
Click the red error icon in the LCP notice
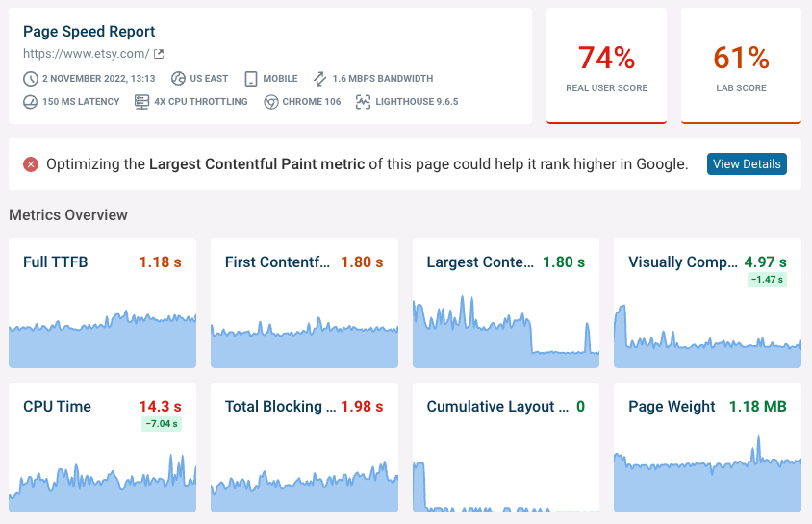click(31, 164)
